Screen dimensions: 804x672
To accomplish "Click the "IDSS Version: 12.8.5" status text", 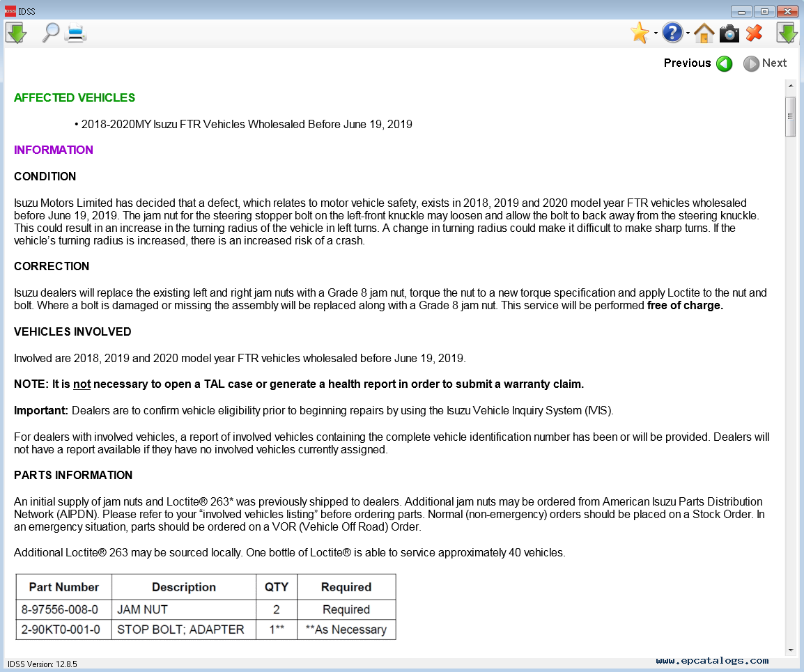I will click(42, 664).
